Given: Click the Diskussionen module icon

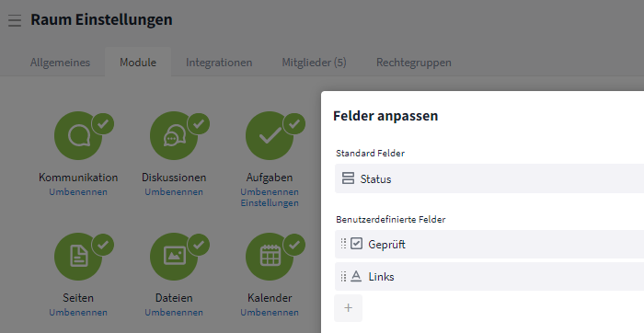Looking at the screenshot, I should tap(174, 136).
